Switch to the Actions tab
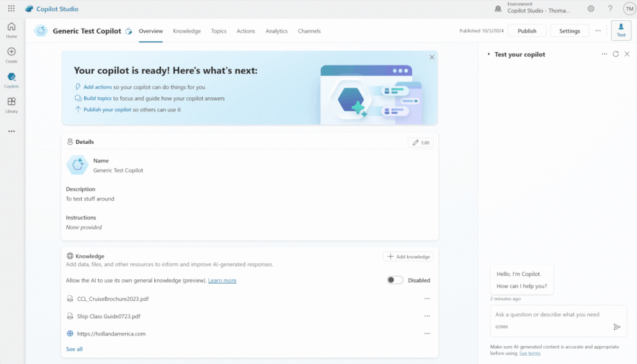This screenshot has width=637, height=364. coord(246,31)
